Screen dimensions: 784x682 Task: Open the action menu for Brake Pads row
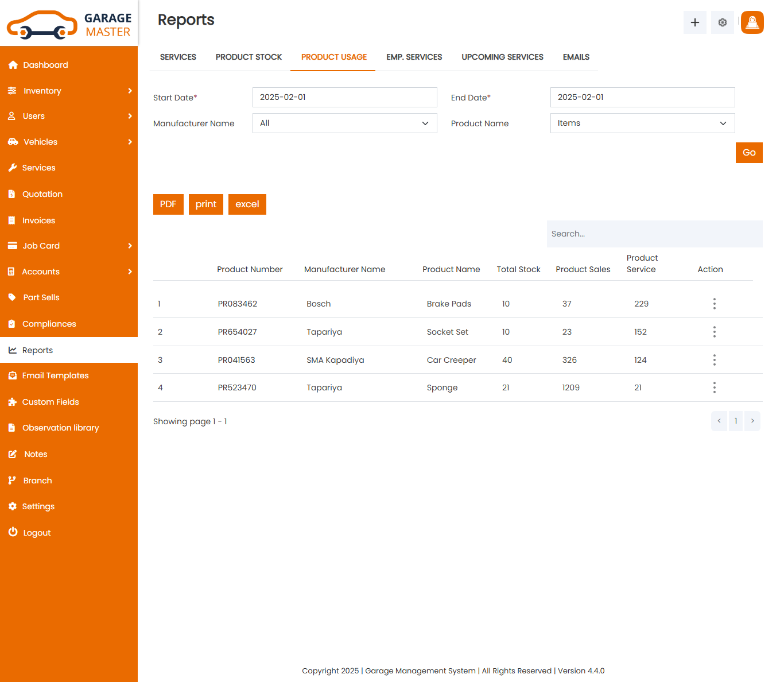pyautogui.click(x=714, y=303)
